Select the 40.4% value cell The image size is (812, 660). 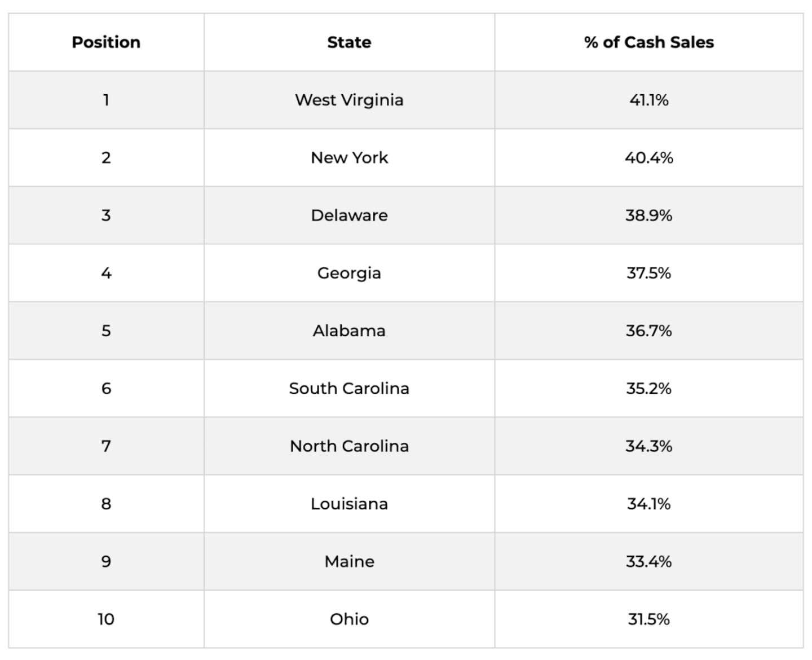tap(648, 157)
